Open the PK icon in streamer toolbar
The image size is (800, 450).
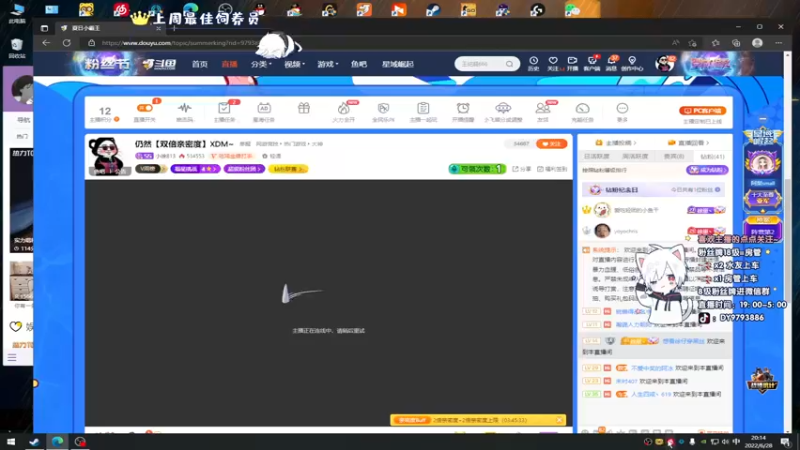tap(383, 108)
